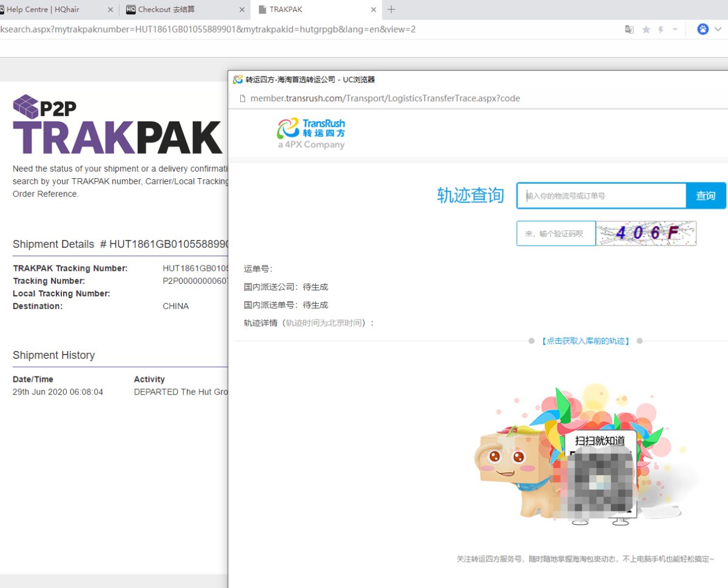Close the Help Centre | HQhair tab
The image size is (728, 588).
pos(110,10)
